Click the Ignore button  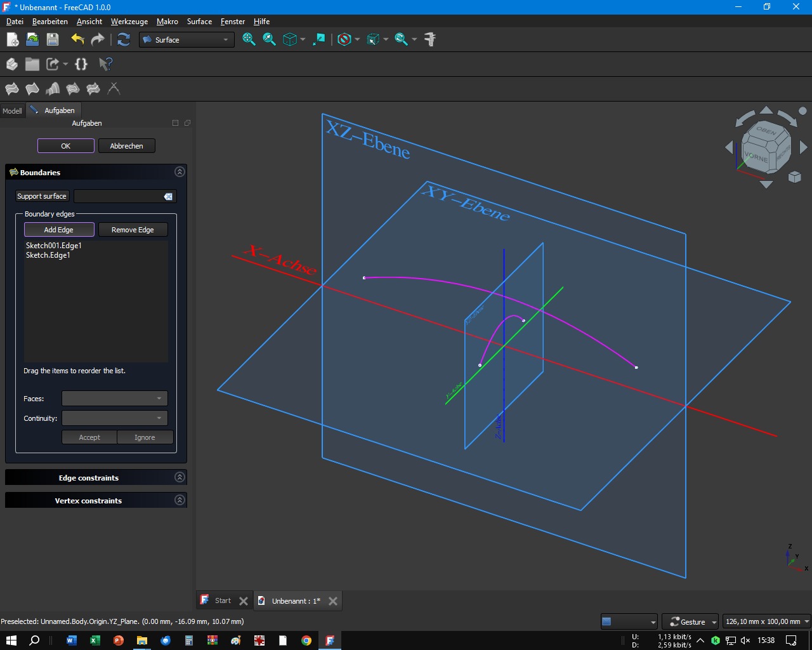coord(145,437)
